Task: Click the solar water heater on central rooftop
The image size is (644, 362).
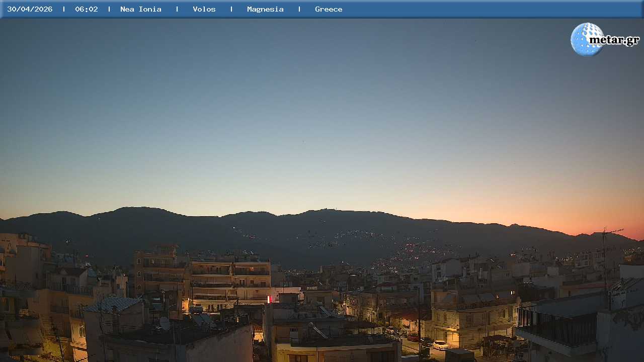Action: 318,330
